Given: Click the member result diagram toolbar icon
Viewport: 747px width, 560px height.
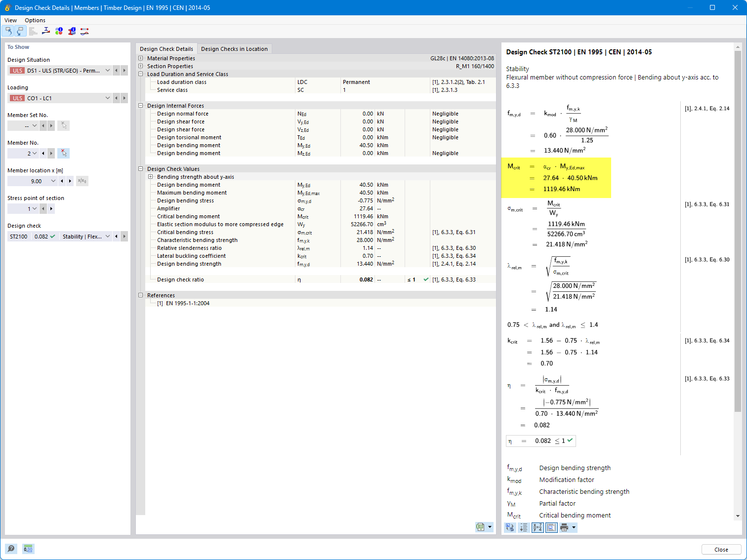Looking at the screenshot, I should 84,31.
